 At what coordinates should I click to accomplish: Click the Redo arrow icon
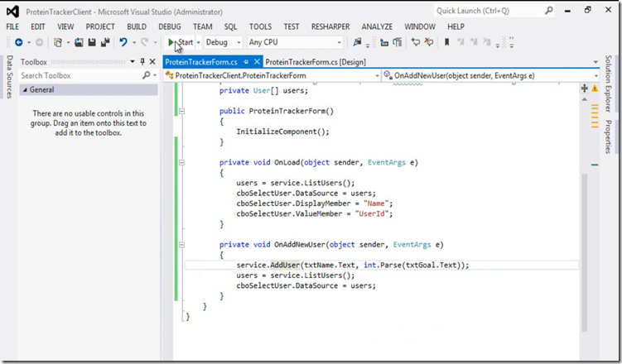tap(145, 42)
